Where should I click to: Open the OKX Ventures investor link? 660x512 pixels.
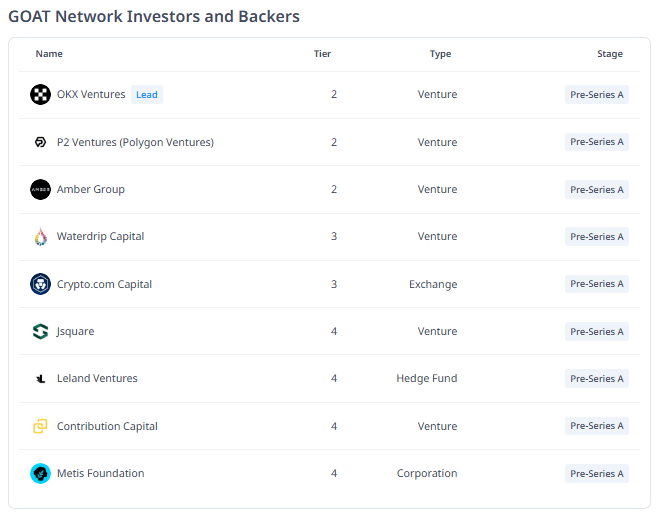(x=91, y=95)
